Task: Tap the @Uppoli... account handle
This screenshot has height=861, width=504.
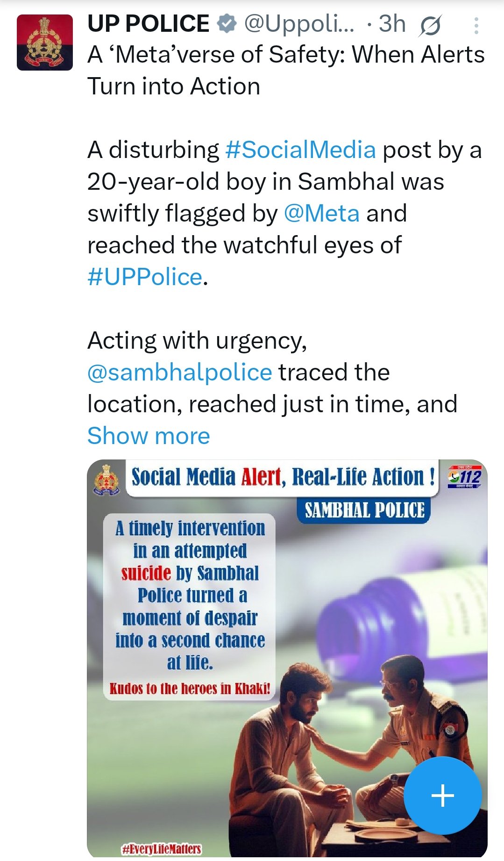Action: 299,24
